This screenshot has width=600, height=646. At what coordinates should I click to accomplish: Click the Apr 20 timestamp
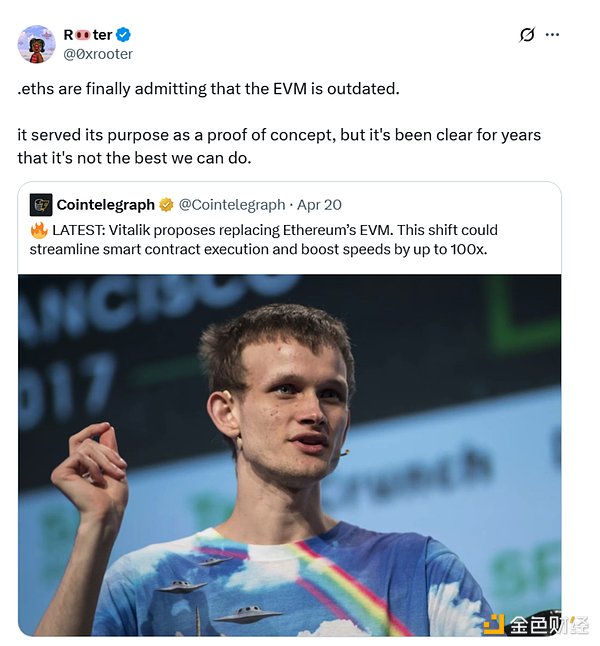pos(319,205)
